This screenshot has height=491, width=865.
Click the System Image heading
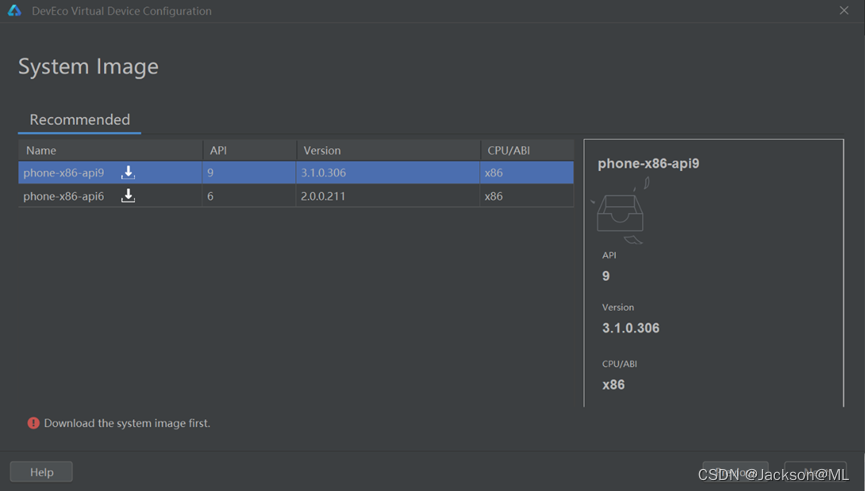click(x=88, y=67)
